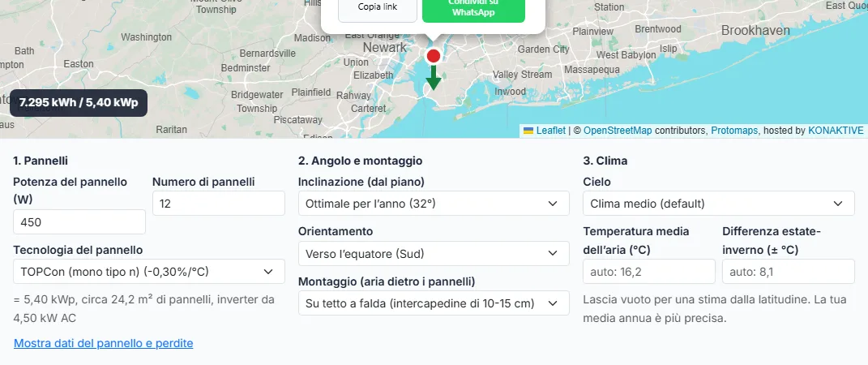Click the Garden City map label

pyautogui.click(x=543, y=49)
